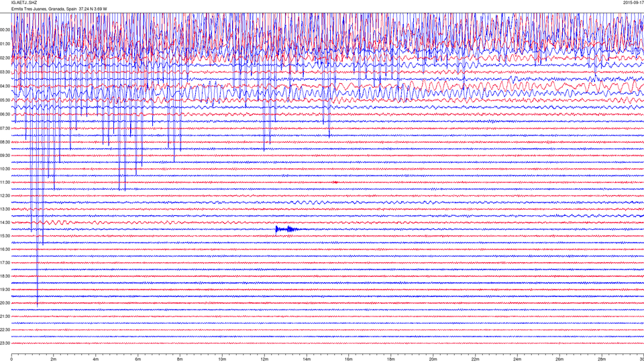The width and height of the screenshot is (644, 362).
Task: Click the 18:30 time row label
Action: tap(5, 276)
